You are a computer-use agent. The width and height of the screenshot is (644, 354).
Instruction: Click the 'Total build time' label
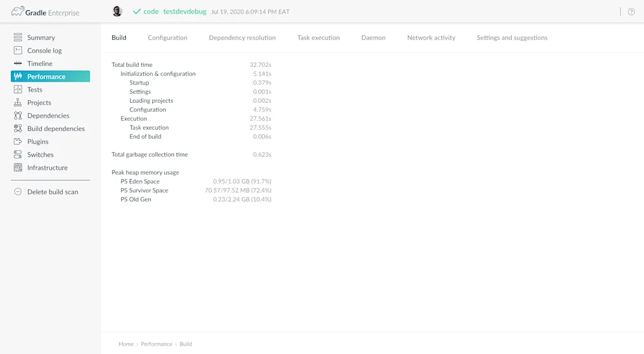tap(132, 64)
